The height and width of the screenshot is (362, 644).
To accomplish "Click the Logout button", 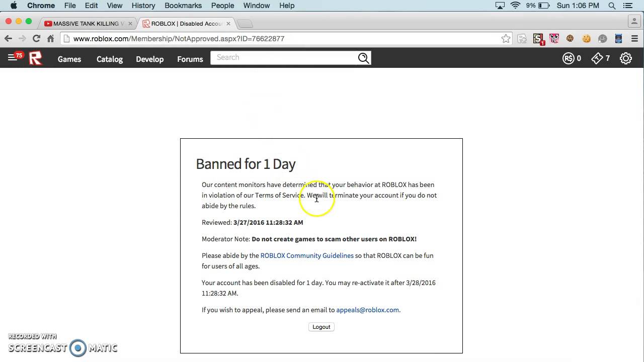I will (321, 327).
